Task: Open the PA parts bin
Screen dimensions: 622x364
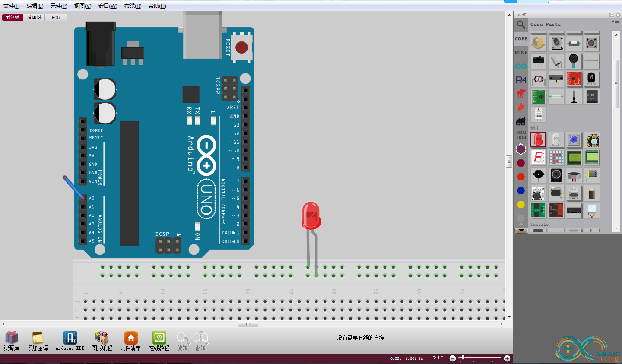Action: click(521, 80)
